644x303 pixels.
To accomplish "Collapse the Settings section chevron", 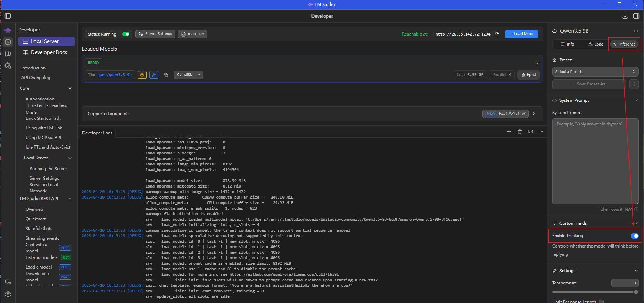I will [x=636, y=271].
